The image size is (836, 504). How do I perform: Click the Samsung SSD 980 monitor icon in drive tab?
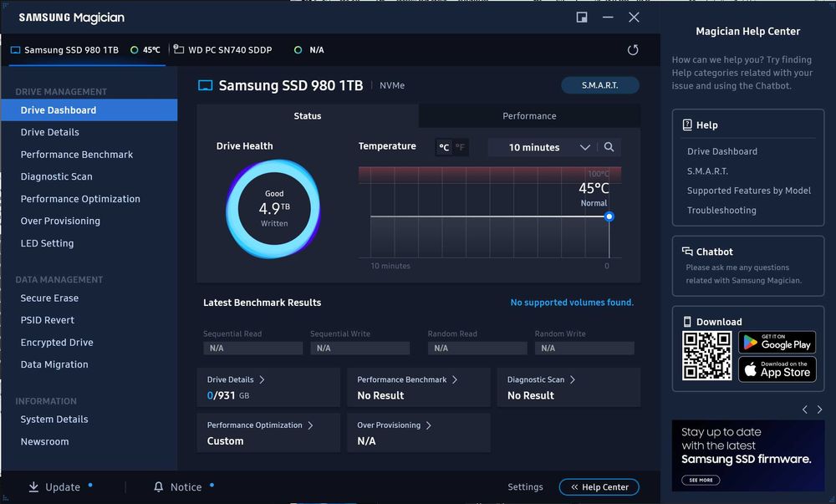coord(15,50)
